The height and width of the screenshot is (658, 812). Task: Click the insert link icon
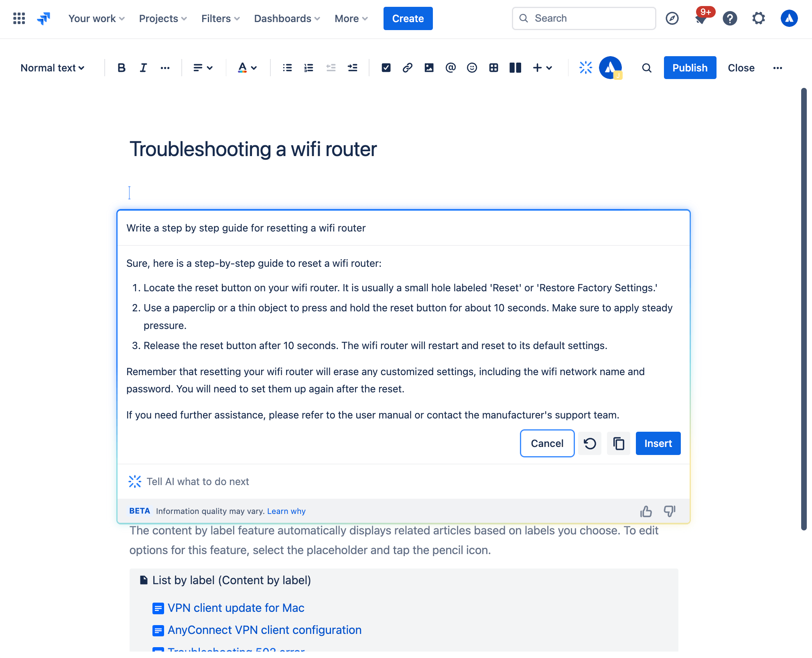point(407,67)
